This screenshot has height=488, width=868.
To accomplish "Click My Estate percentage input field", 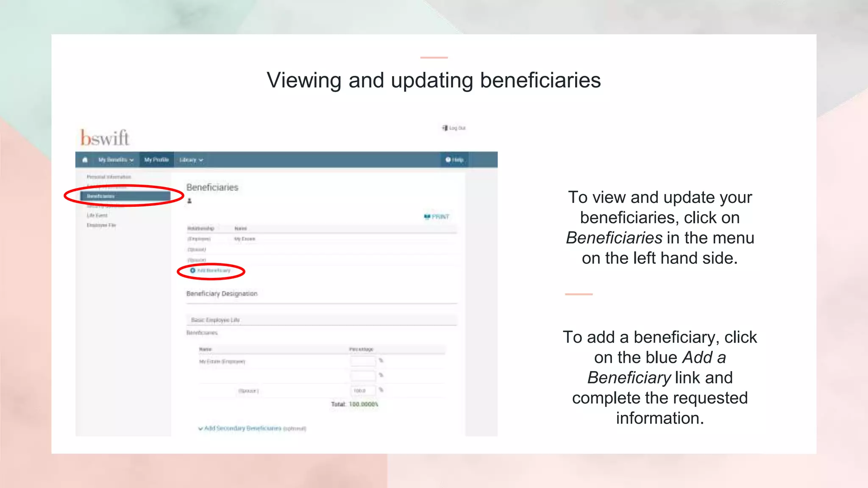I will pos(362,361).
